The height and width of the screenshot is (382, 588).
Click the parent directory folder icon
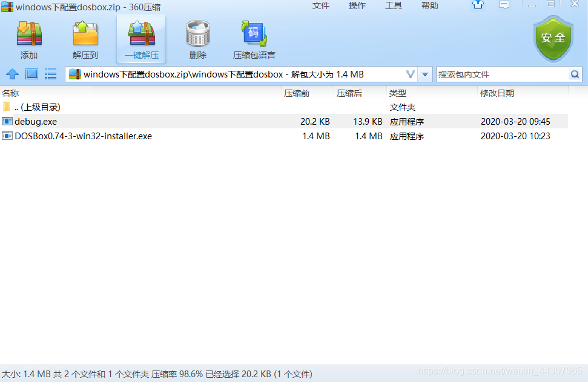coord(7,107)
